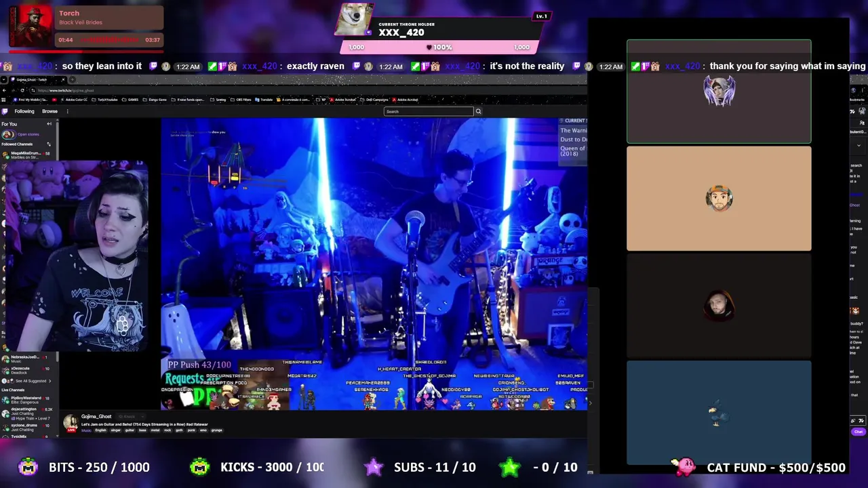Select the guitar stream tag

click(130, 430)
